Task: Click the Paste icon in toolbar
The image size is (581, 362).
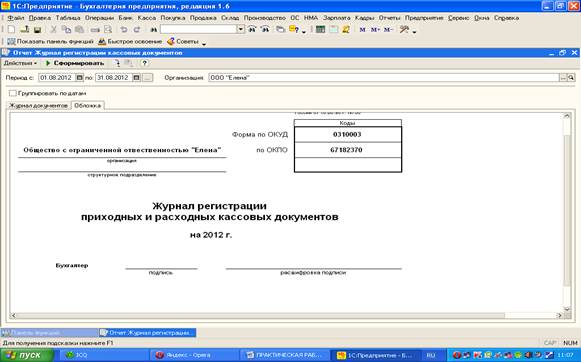Action: click(x=79, y=29)
